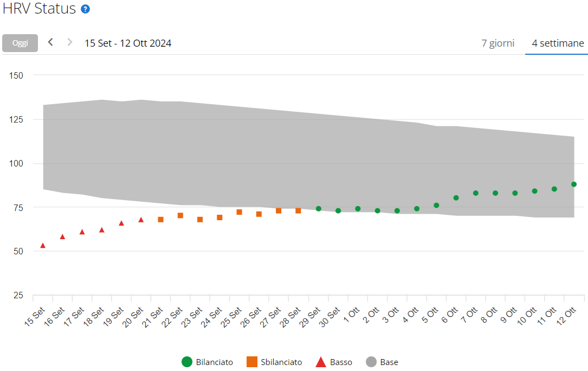This screenshot has height=371, width=588.
Task: Open the HRV Status help icon
Action: tap(86, 9)
